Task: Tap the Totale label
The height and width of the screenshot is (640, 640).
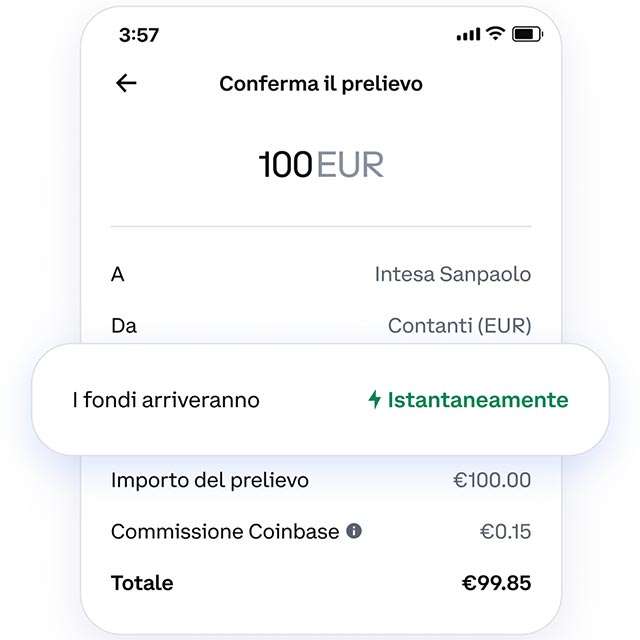Action: tap(142, 583)
